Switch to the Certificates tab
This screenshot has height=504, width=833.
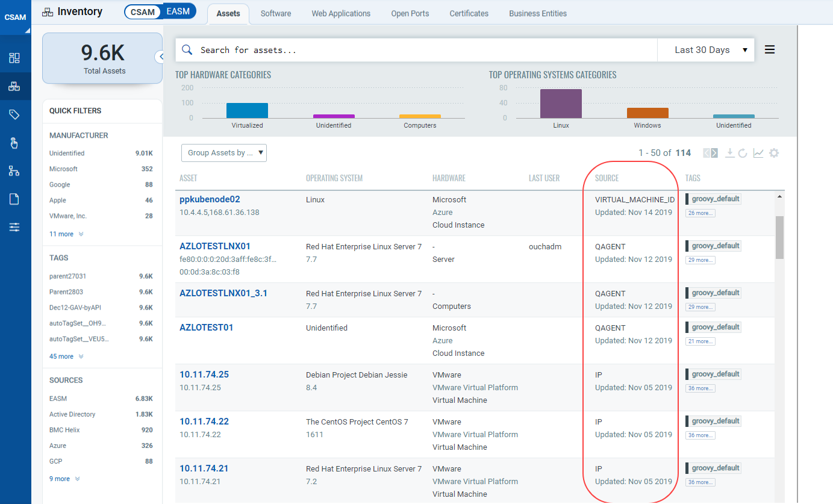469,13
